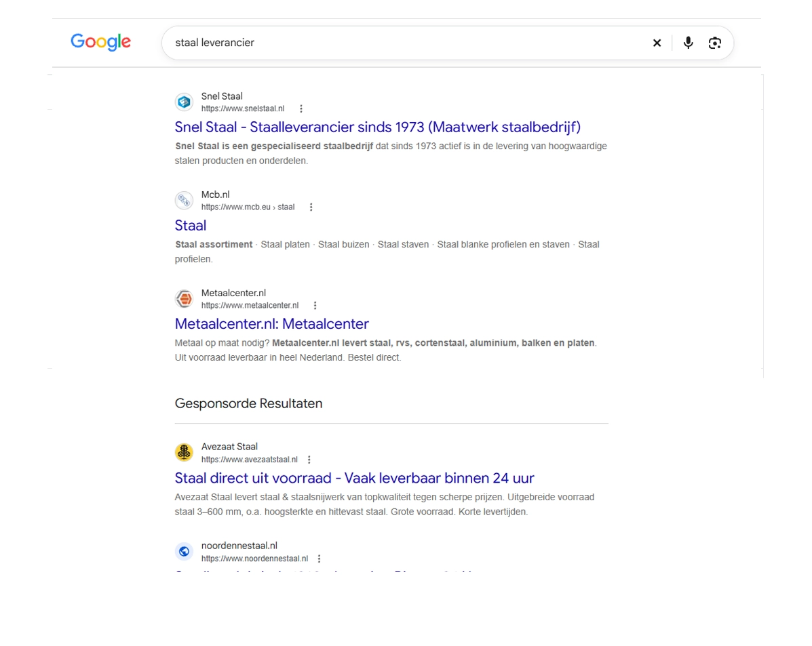Click the 'noordennestaal.nl' site name text
Image resolution: width=812 pixels, height=646 pixels.
pos(239,546)
